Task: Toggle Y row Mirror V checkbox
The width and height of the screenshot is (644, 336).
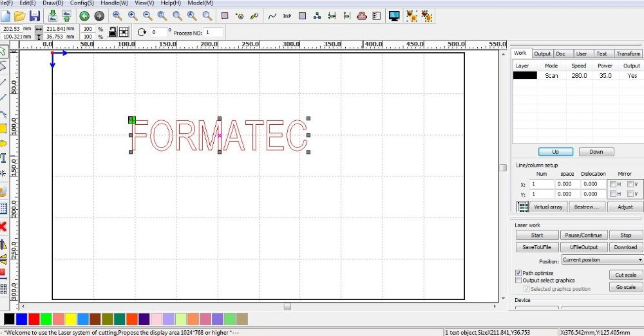Action: point(630,194)
